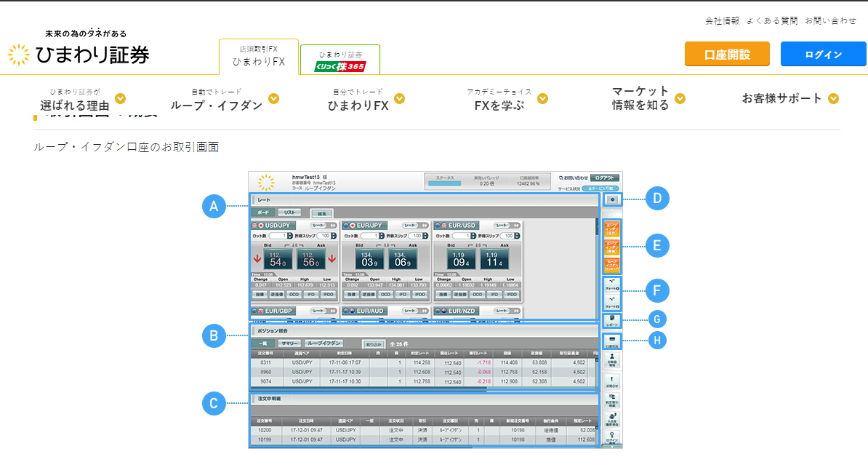The width and height of the screenshot is (868, 457).
Task: Click the 指値 button on the EUR/JPY card
Action: tap(351, 295)
